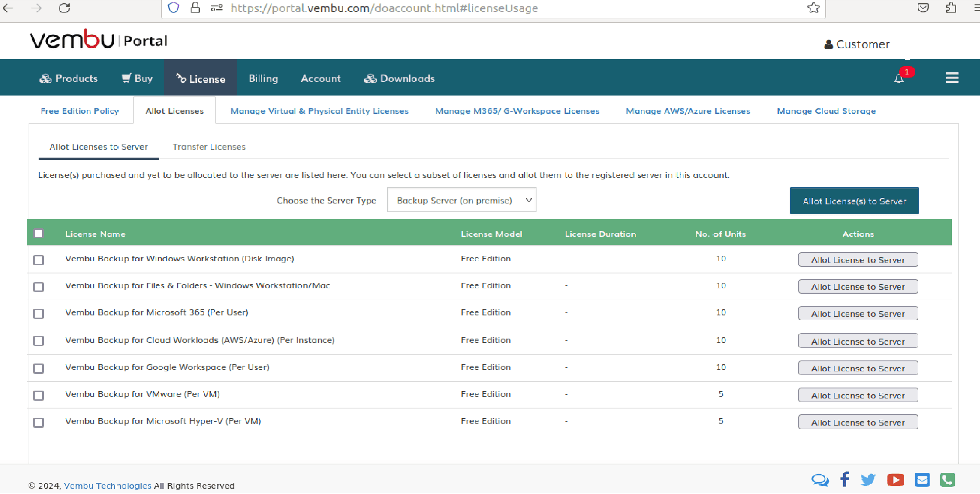Screen dimensions: 980x494
Task: Allot Files & Folders license to server
Action: [x=858, y=287]
